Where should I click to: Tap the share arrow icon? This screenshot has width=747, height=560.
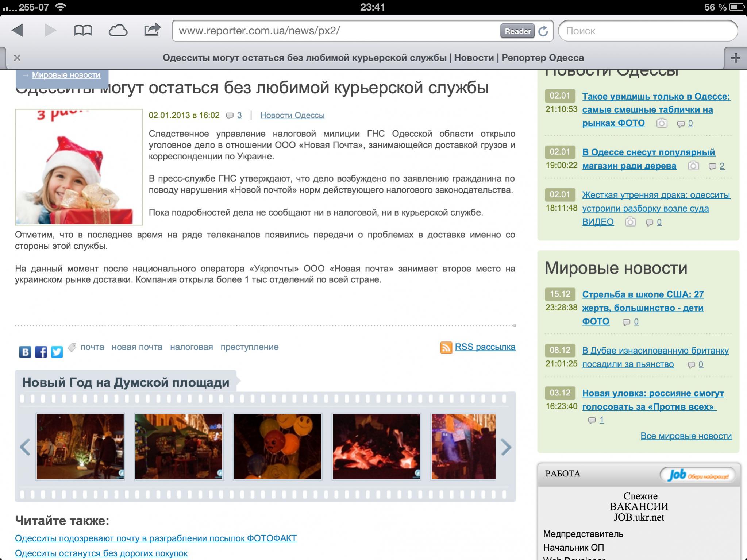coord(152,30)
